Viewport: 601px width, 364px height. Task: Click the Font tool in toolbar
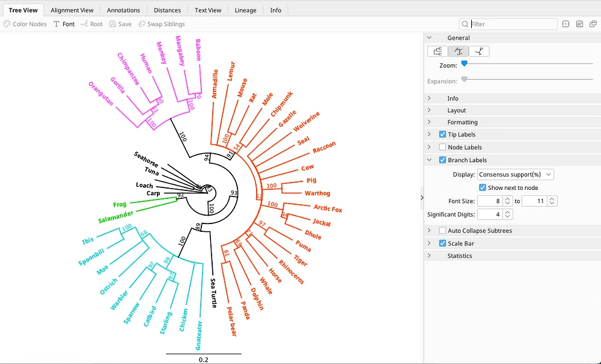pos(64,24)
